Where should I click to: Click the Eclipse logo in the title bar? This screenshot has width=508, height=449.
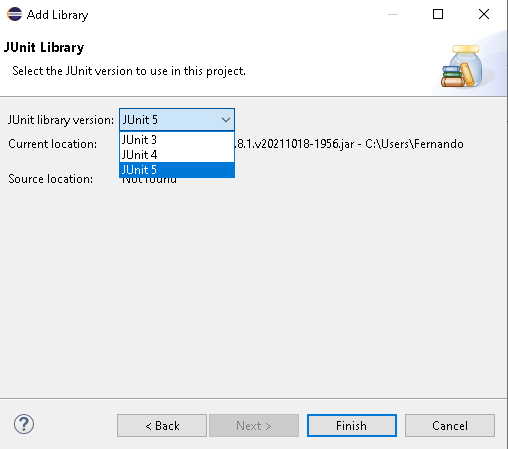click(14, 14)
